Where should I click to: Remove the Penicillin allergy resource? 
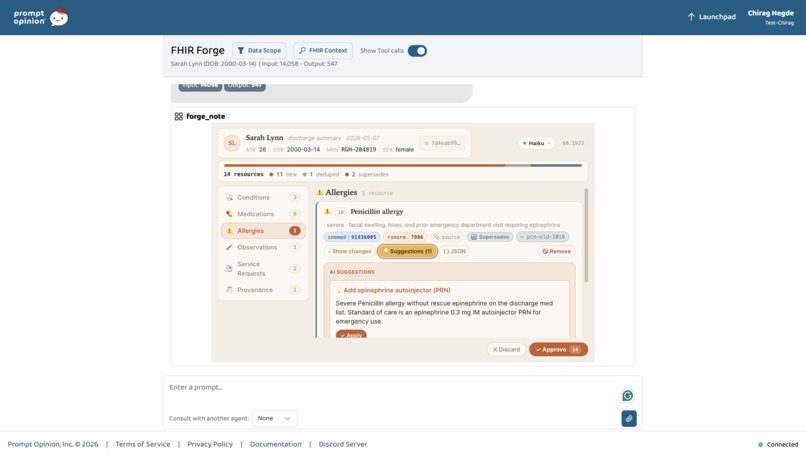click(557, 251)
